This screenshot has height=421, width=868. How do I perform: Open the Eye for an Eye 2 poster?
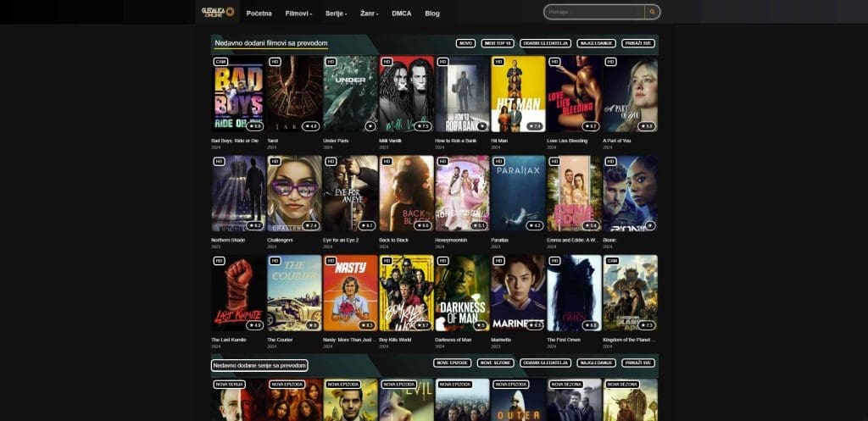click(x=350, y=193)
